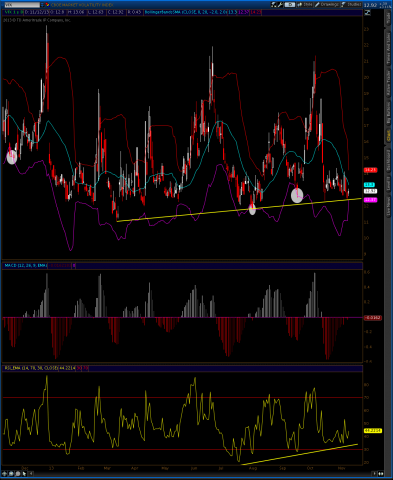The height and width of the screenshot is (480, 393).
Task: Click the yellow RSI value bubble 44.2214
Action: pos(373,431)
